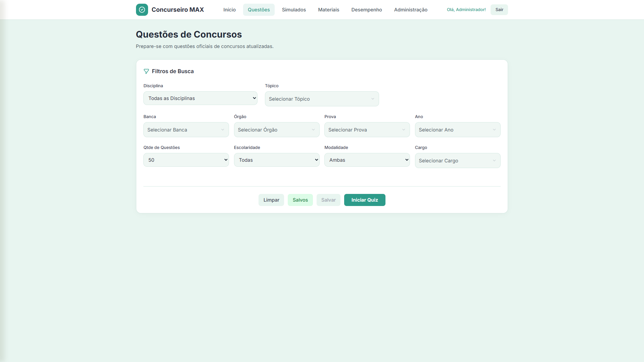Screen dimensions: 644x362
Task: Click the Limpar button to reset filters
Action: (271, 200)
